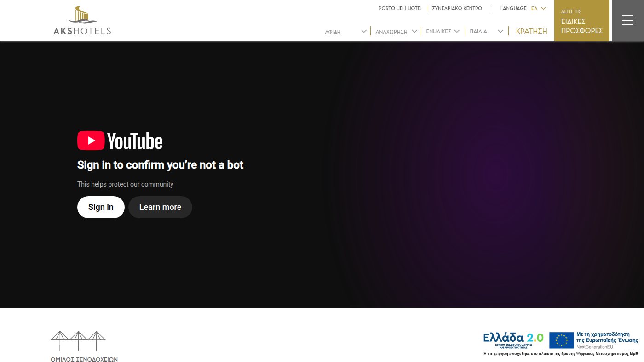Viewport: 644px width, 362px height.
Task: Click the ΚΡΑΤΗΣΗ booking button
Action: click(x=532, y=31)
